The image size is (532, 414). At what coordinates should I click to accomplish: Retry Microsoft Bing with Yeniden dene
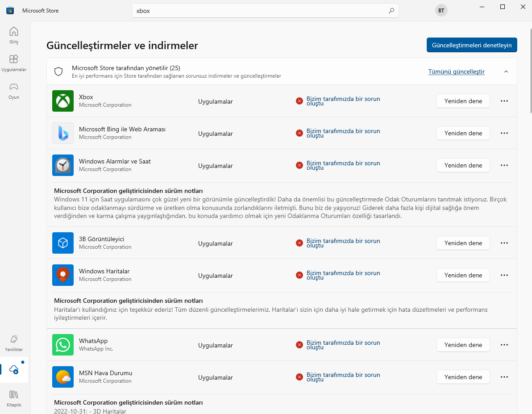coord(463,133)
